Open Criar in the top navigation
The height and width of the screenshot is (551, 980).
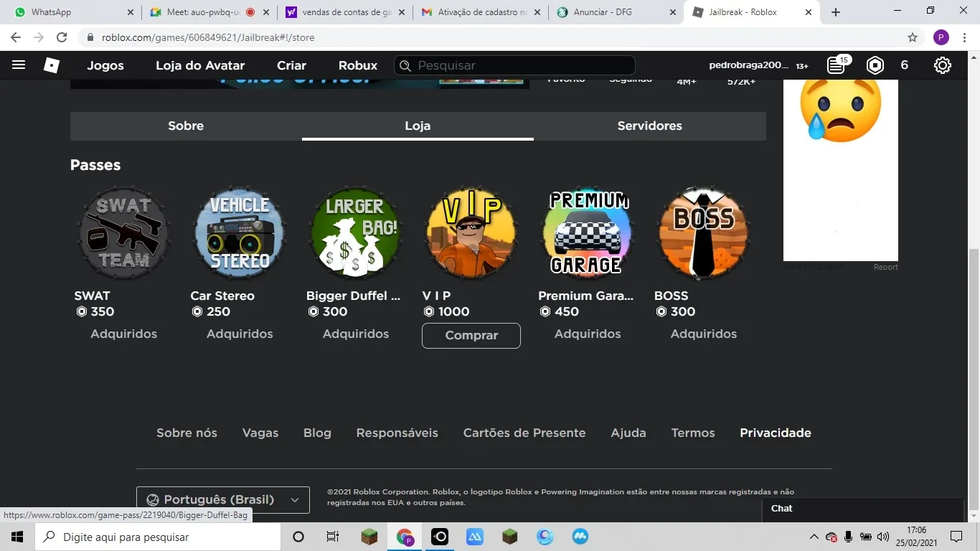291,65
